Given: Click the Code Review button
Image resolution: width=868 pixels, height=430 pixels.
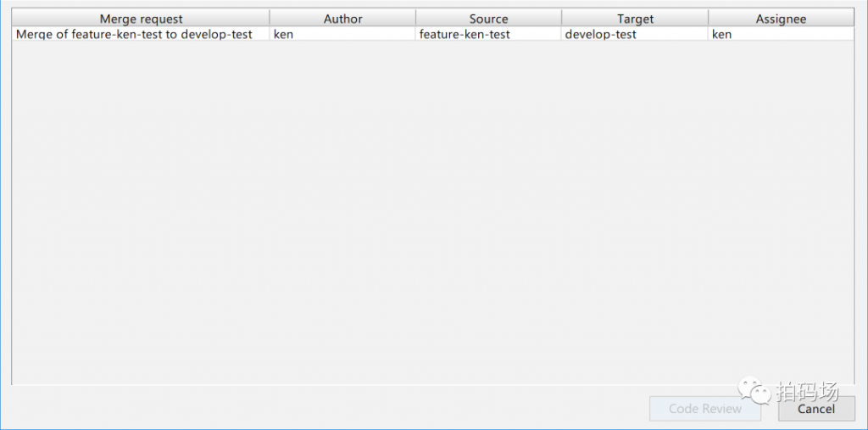Looking at the screenshot, I should click(x=704, y=409).
